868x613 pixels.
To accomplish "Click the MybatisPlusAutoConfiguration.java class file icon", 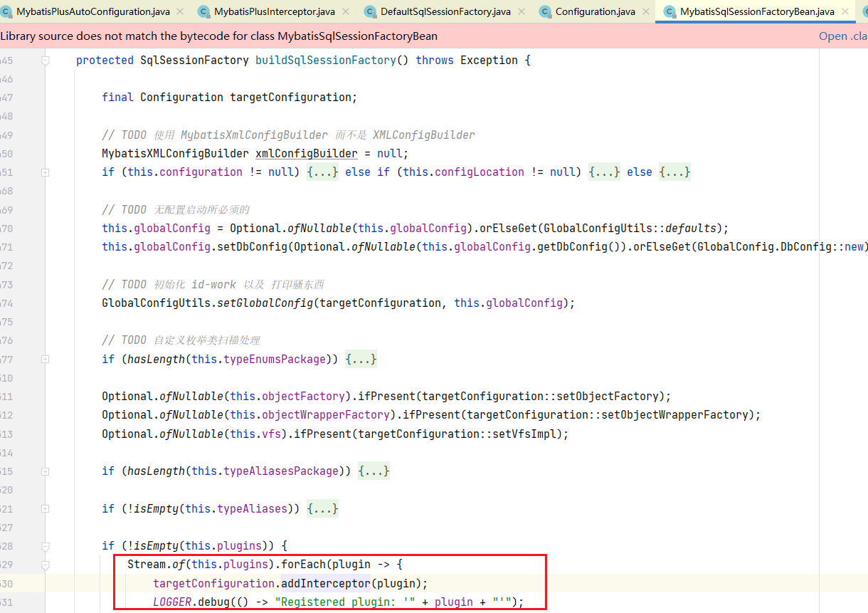I will 6,11.
